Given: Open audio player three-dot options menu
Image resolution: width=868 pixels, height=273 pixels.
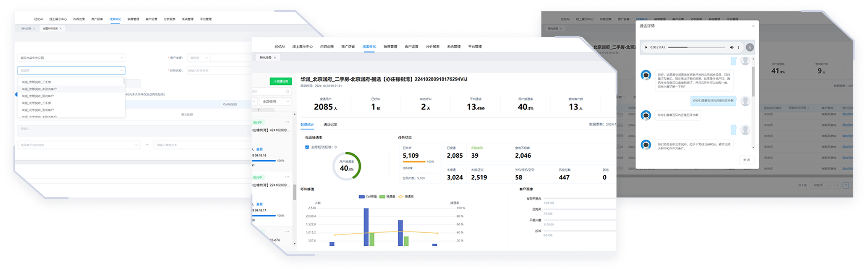Looking at the screenshot, I should 738,47.
